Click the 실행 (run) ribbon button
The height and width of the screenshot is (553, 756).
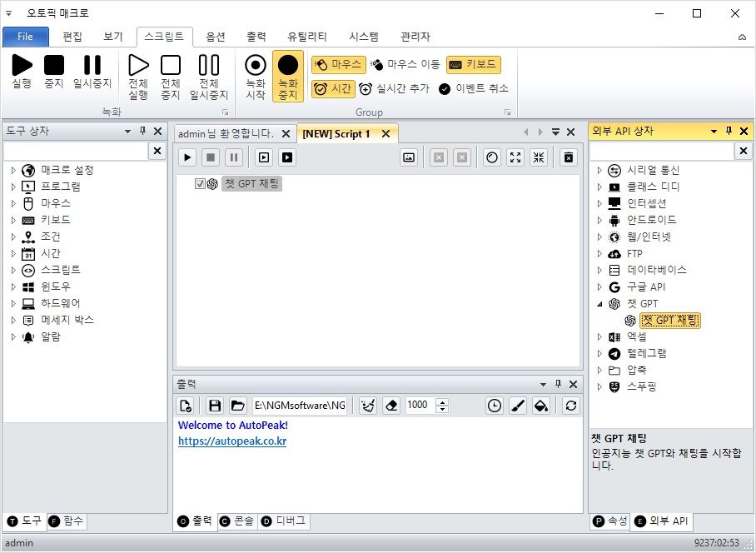22,72
